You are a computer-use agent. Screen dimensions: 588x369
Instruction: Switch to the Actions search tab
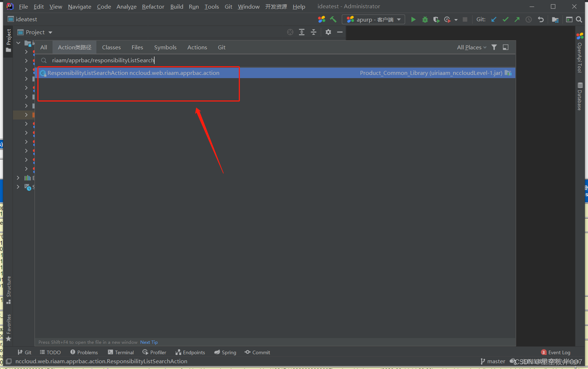[197, 47]
